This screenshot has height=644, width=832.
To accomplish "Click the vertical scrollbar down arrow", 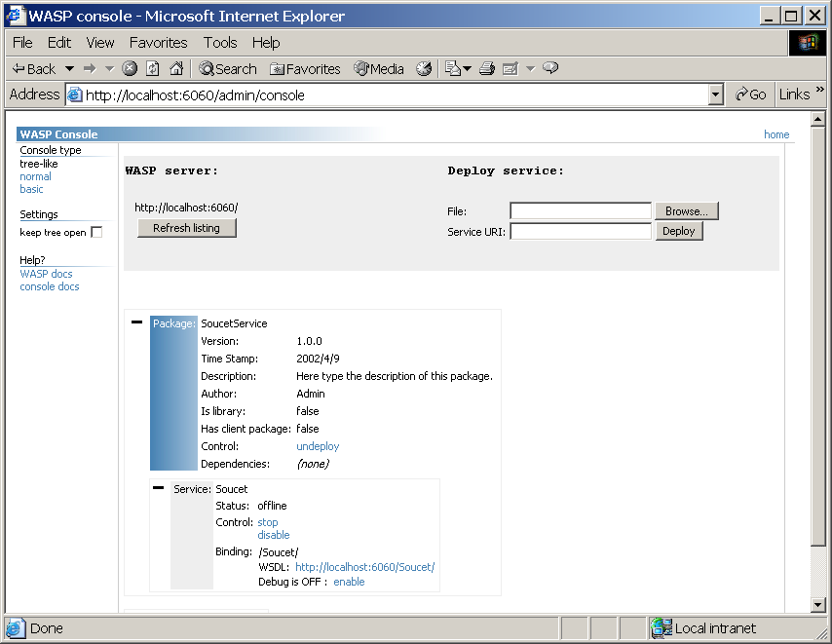I will 817,605.
